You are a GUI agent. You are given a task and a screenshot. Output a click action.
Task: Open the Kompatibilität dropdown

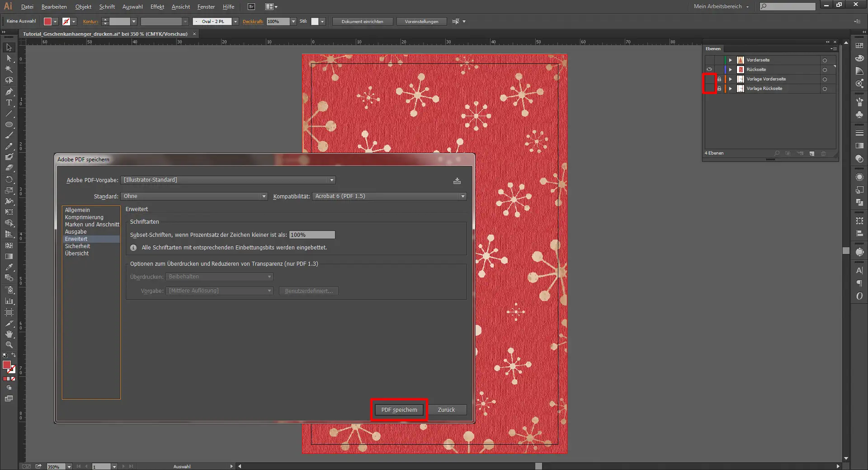390,196
